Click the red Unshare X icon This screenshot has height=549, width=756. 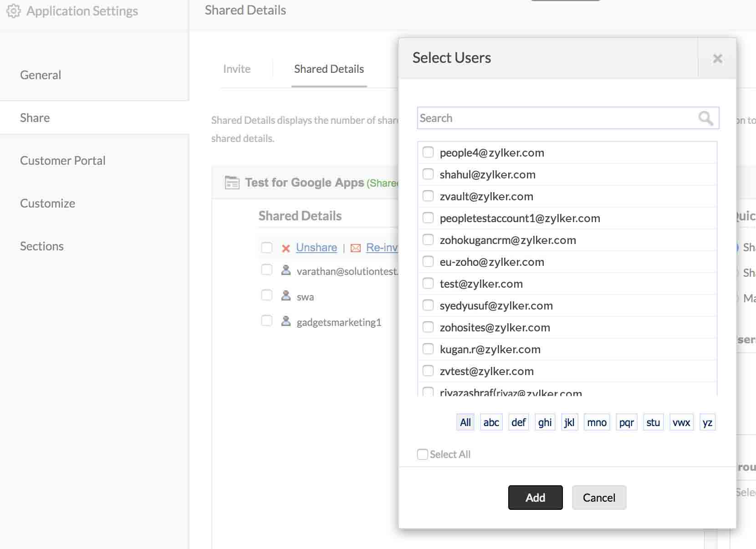pyautogui.click(x=286, y=248)
